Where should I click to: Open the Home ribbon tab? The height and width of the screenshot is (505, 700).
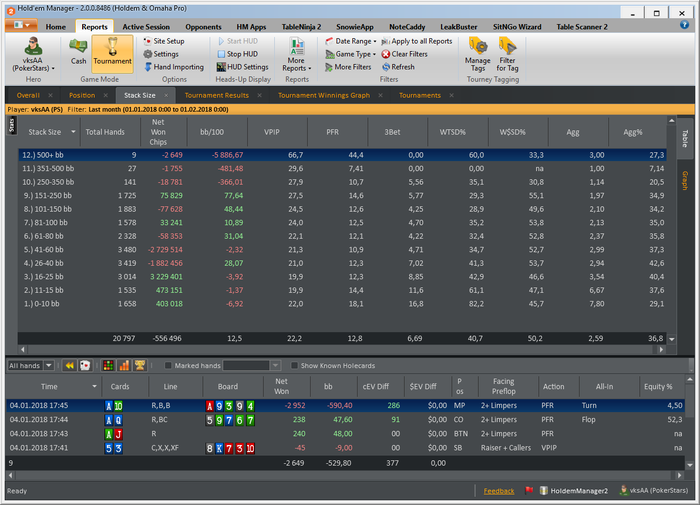tap(55, 27)
